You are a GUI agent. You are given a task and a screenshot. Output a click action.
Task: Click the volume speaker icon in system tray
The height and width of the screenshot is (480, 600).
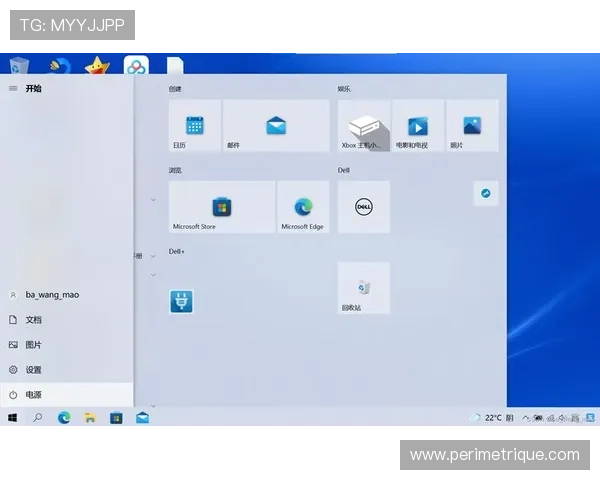tap(562, 418)
